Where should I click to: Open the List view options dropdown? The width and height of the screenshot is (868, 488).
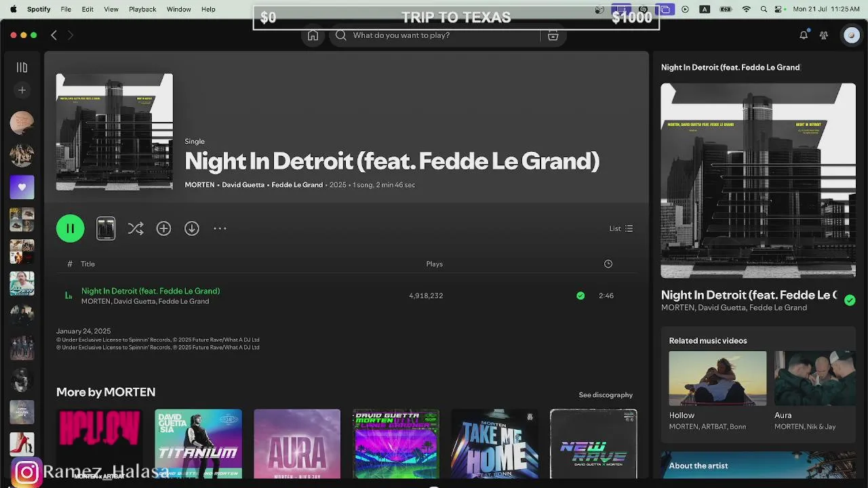pyautogui.click(x=621, y=228)
